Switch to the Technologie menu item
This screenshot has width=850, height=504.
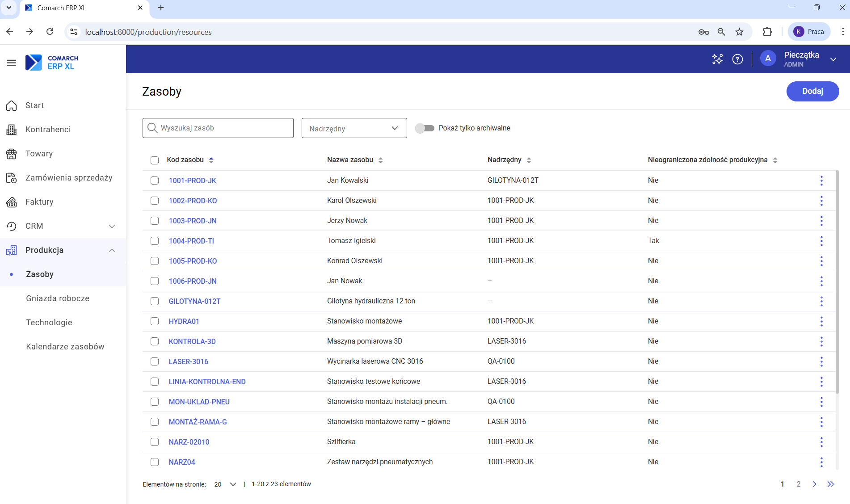tap(49, 322)
